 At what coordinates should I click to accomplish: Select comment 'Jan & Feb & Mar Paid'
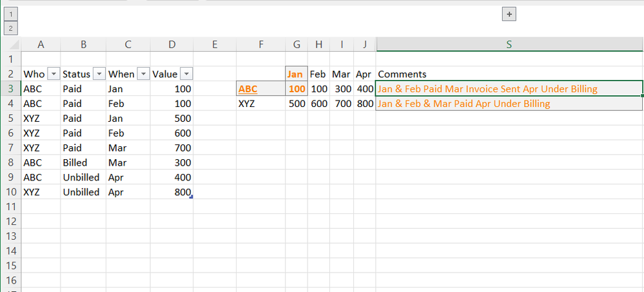509,104
